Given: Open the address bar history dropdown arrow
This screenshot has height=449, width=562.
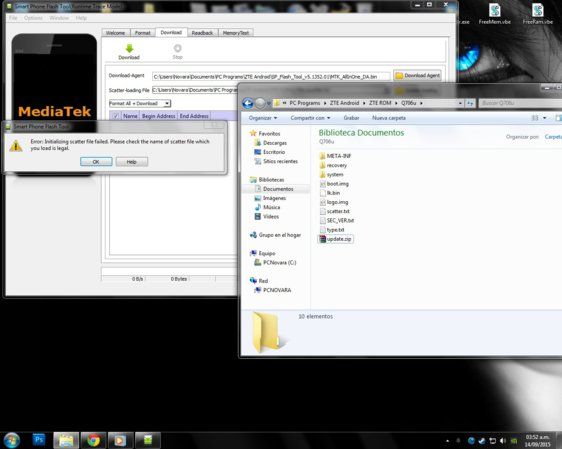Looking at the screenshot, I should (x=460, y=103).
